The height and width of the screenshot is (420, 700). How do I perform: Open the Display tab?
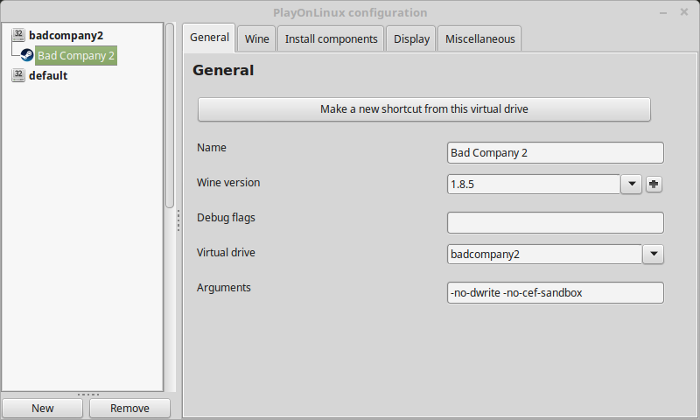pos(411,39)
